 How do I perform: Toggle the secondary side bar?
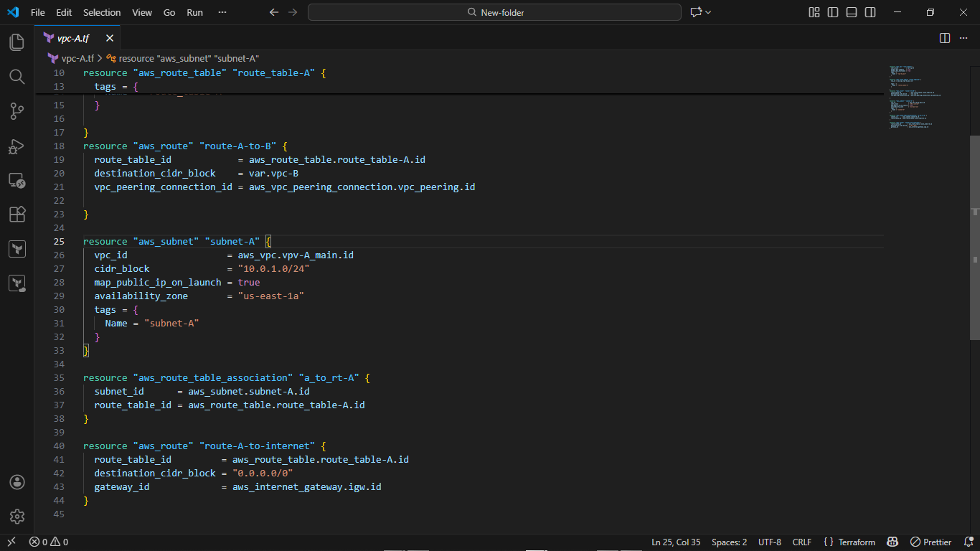coord(869,12)
